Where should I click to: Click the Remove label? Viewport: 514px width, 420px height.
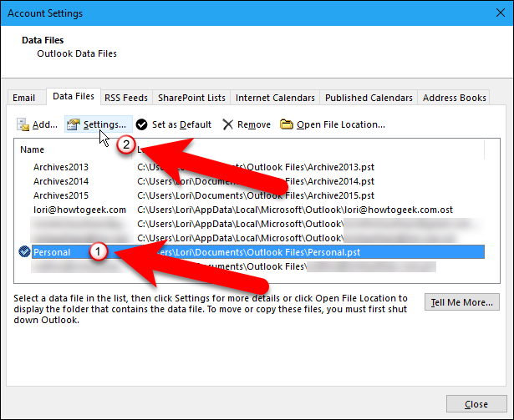pyautogui.click(x=254, y=124)
